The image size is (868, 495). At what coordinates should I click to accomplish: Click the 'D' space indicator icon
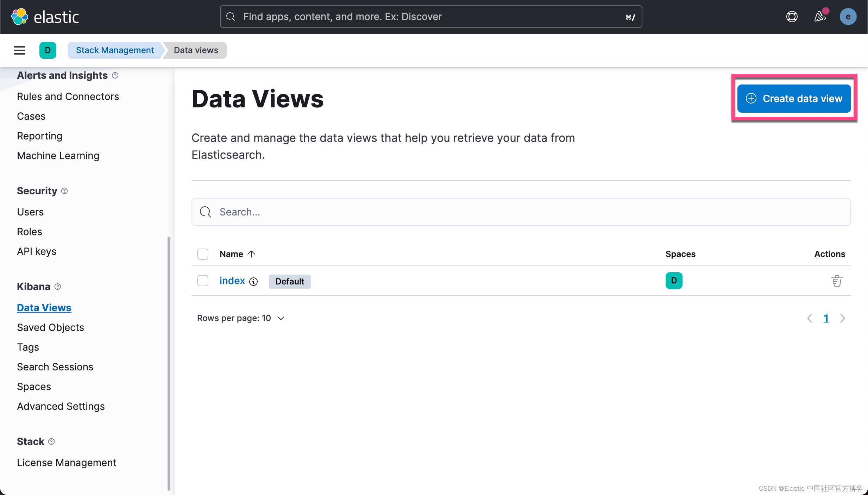coord(48,50)
